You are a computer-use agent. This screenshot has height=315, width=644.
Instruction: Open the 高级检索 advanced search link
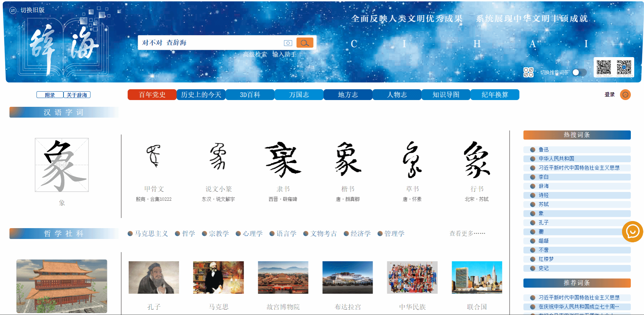pyautogui.click(x=255, y=54)
